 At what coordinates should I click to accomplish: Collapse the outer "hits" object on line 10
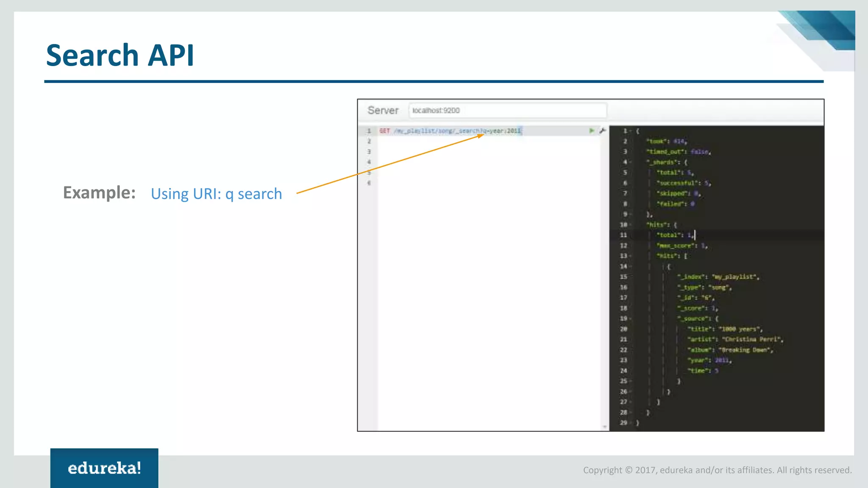(x=631, y=225)
